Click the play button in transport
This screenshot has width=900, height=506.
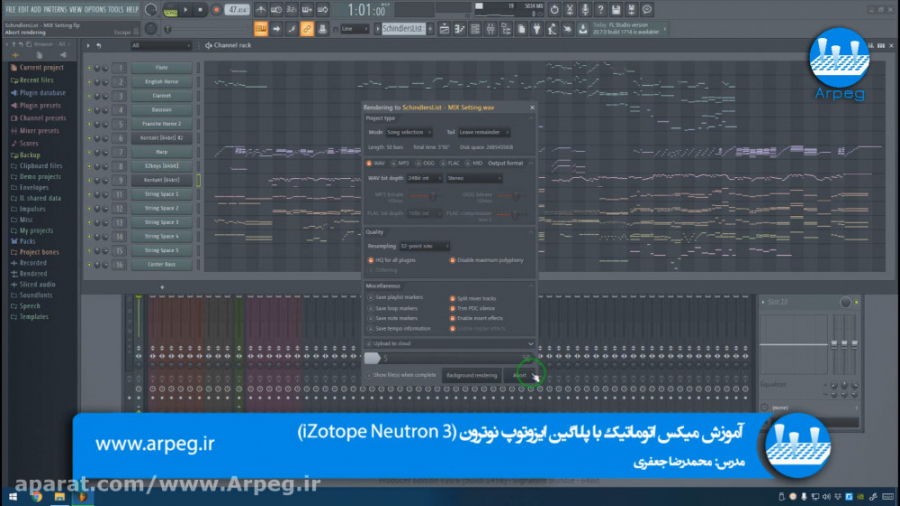(185, 10)
